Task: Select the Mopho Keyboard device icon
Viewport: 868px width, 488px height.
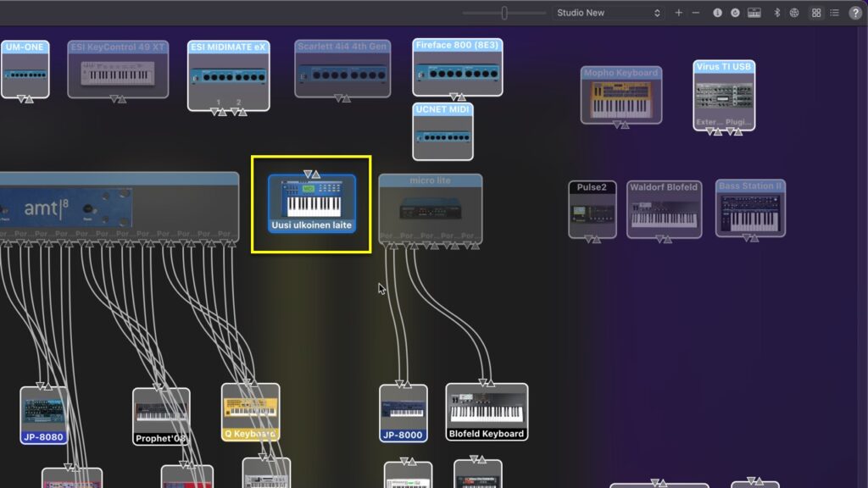Action: (x=621, y=93)
